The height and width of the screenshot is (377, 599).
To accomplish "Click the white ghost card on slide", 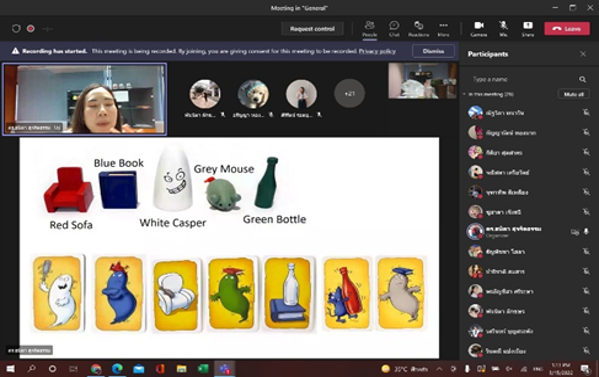I will [x=58, y=293].
